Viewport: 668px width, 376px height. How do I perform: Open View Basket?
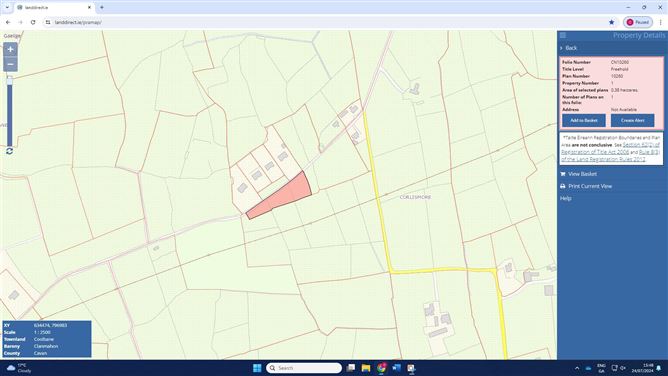click(x=582, y=174)
